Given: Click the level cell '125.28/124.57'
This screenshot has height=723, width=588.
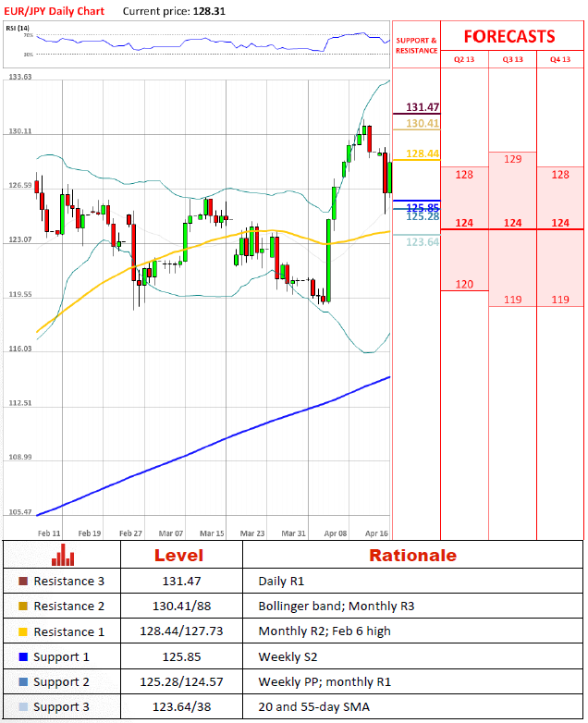Looking at the screenshot, I should (x=182, y=682).
